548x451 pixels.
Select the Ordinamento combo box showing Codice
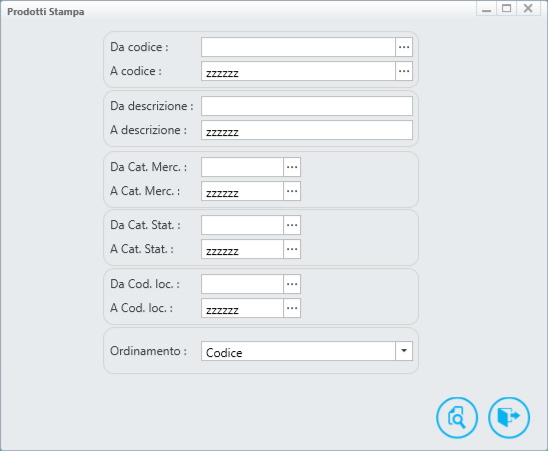click(x=307, y=351)
